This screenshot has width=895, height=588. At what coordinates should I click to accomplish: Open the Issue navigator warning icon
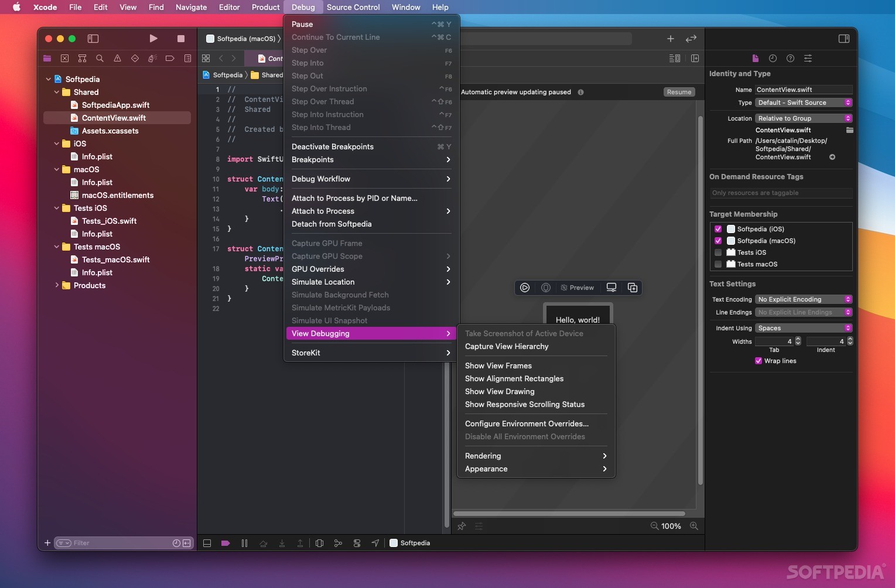pos(118,59)
